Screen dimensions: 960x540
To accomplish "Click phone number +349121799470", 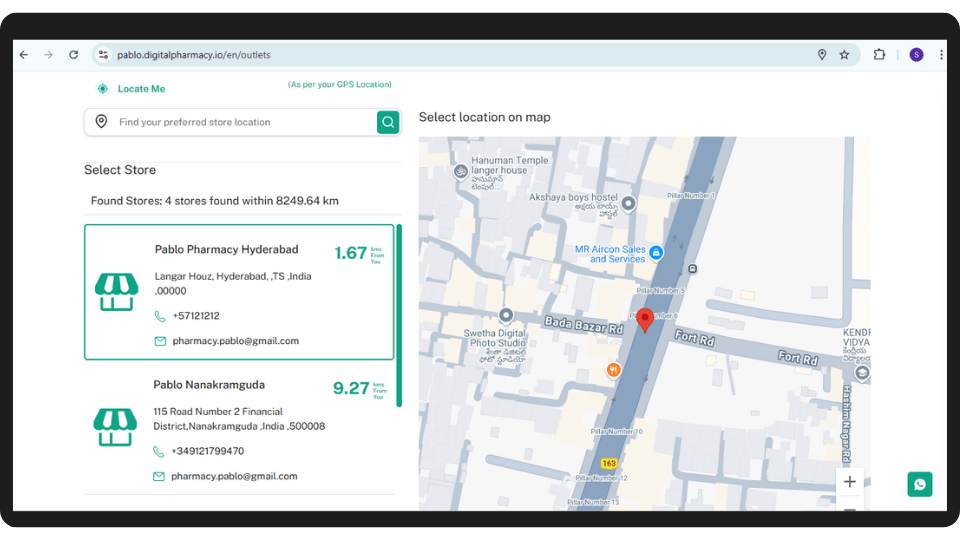I will point(208,451).
